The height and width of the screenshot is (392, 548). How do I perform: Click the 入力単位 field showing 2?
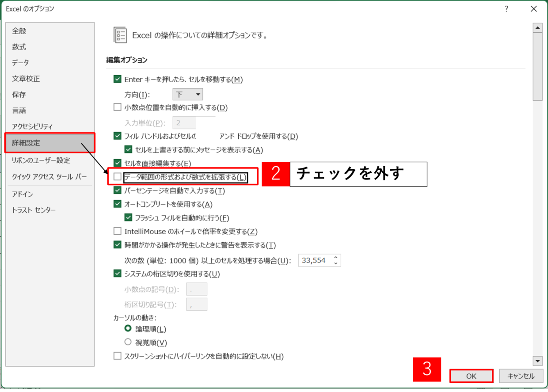point(184,123)
